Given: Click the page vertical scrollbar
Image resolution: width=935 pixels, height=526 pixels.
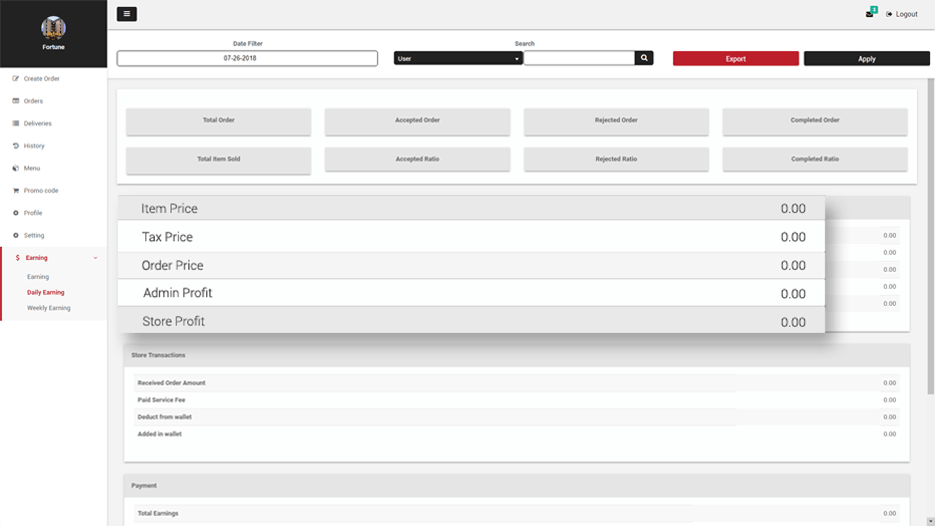Looking at the screenshot, I should 930,236.
